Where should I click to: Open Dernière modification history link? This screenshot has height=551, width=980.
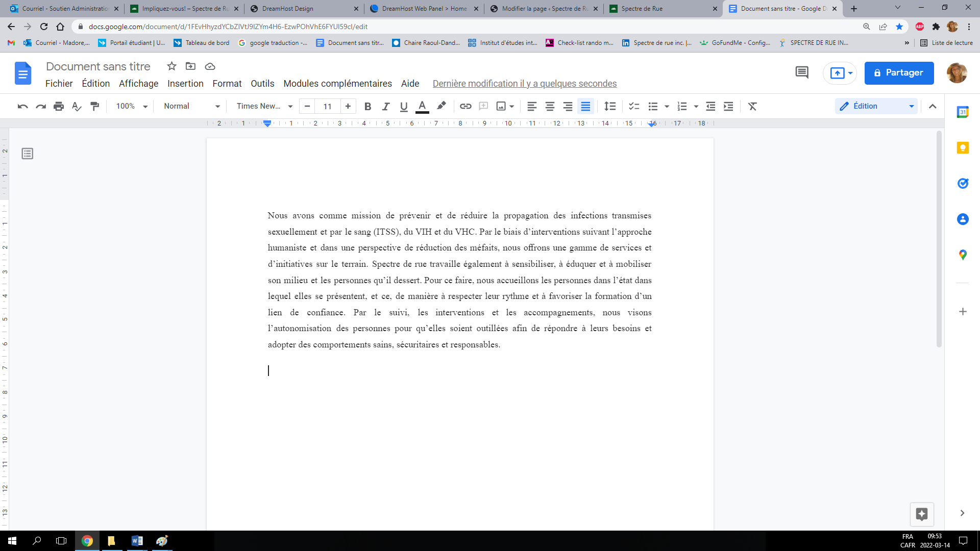click(x=524, y=84)
